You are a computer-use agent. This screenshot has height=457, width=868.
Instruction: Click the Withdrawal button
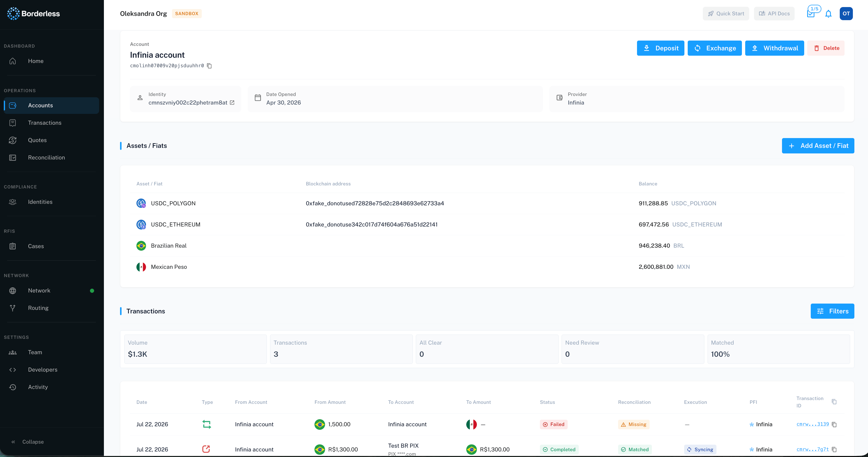775,48
